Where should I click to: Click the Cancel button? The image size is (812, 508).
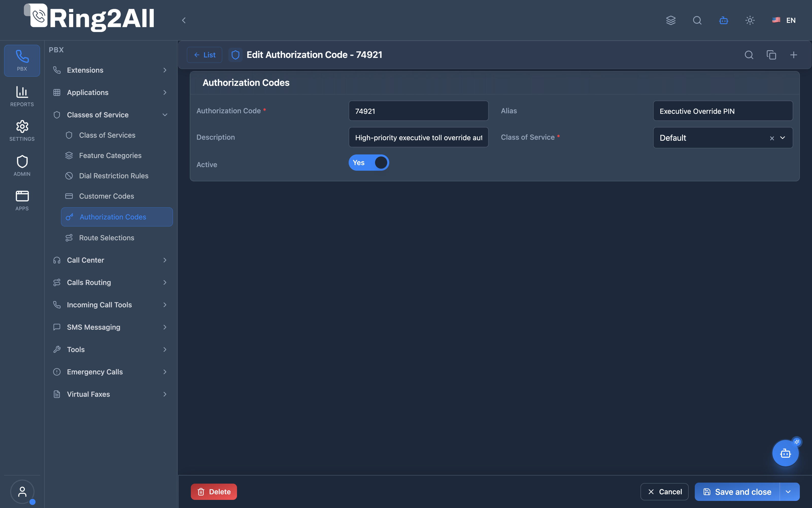tap(664, 492)
